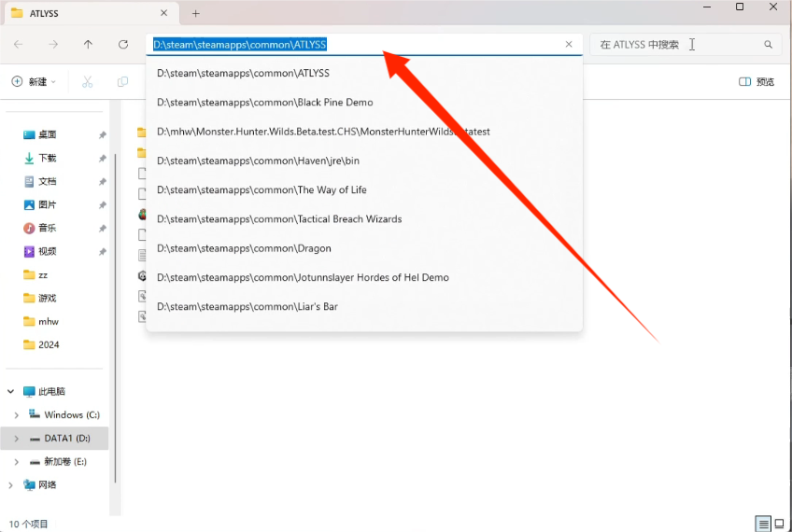Open the 新建 dropdown menu
Image resolution: width=792 pixels, height=532 pixels.
click(x=35, y=82)
